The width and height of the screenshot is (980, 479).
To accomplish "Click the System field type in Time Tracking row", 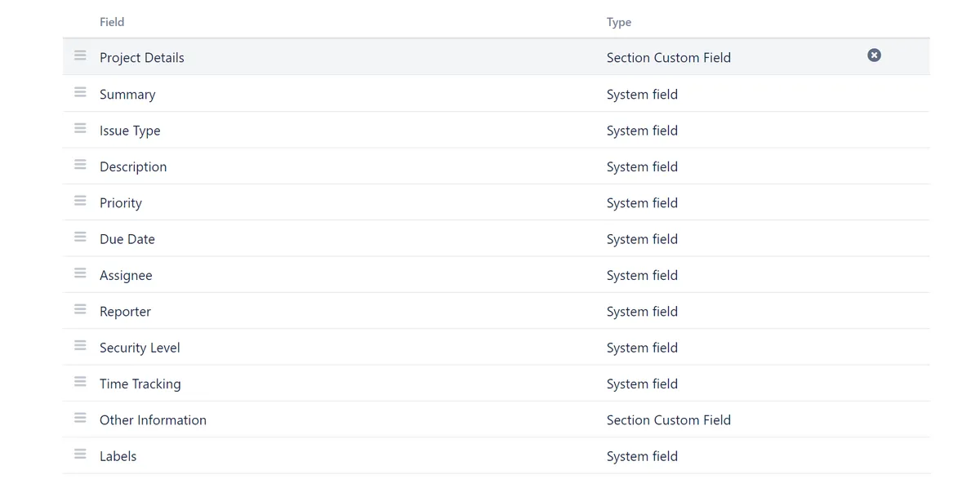I will tap(642, 384).
